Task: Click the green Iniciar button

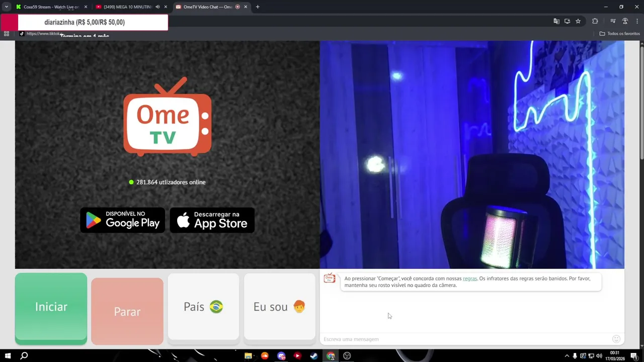Action: coord(51,308)
